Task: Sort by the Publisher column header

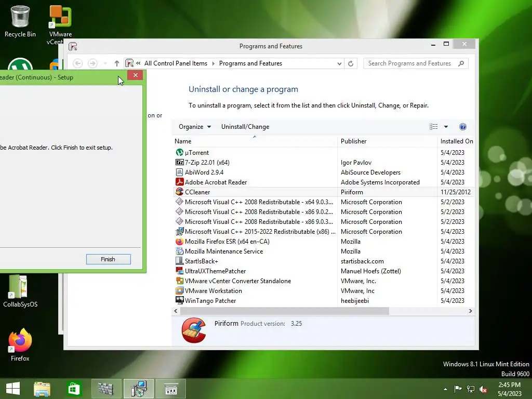Action: pyautogui.click(x=387, y=141)
